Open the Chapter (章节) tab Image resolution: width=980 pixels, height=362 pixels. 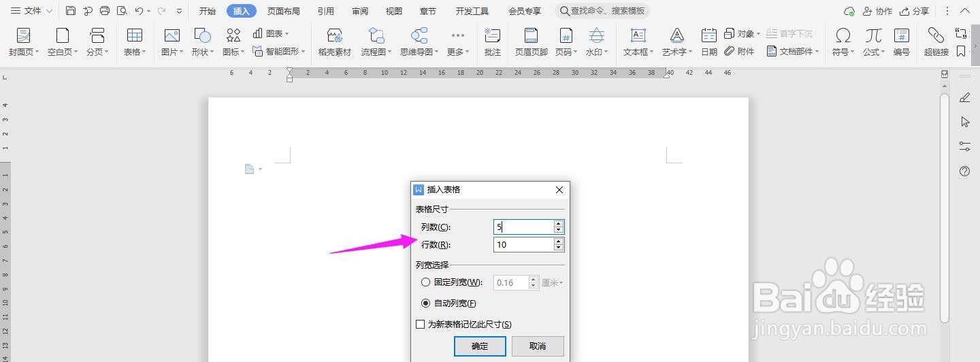coord(428,11)
